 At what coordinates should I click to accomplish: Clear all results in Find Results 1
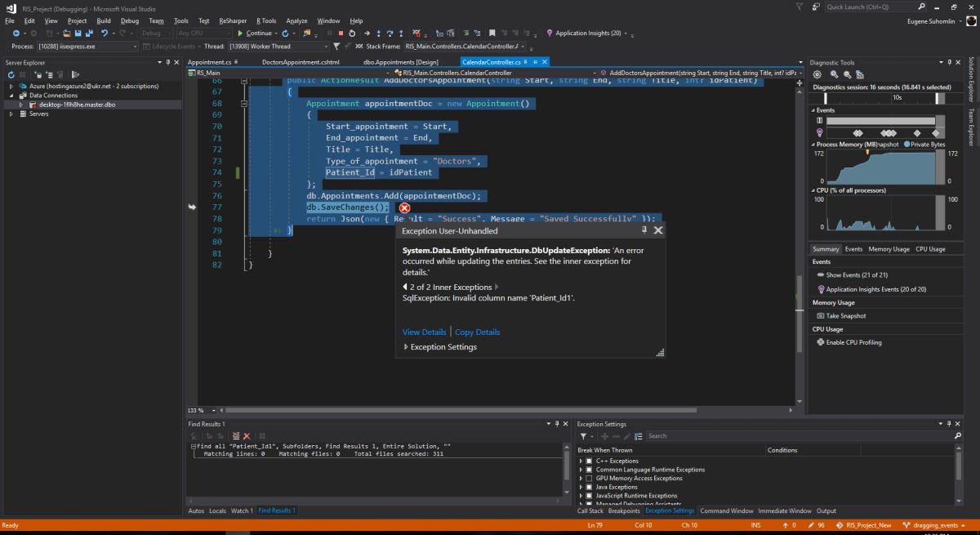pos(246,436)
